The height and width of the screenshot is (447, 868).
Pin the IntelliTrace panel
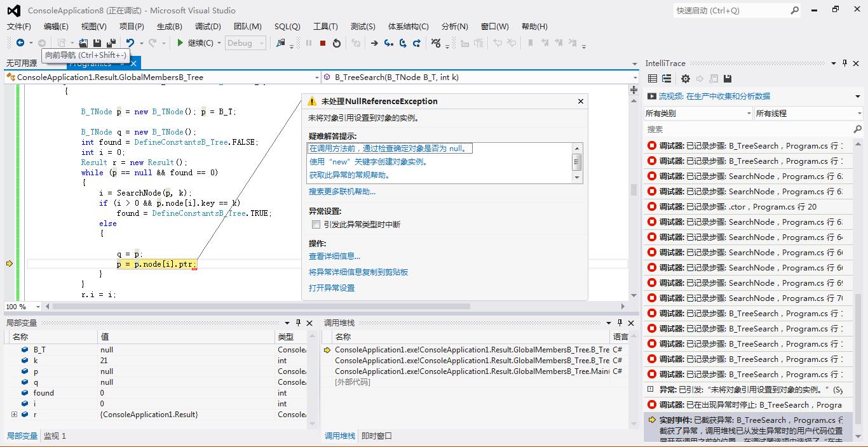[x=844, y=63]
